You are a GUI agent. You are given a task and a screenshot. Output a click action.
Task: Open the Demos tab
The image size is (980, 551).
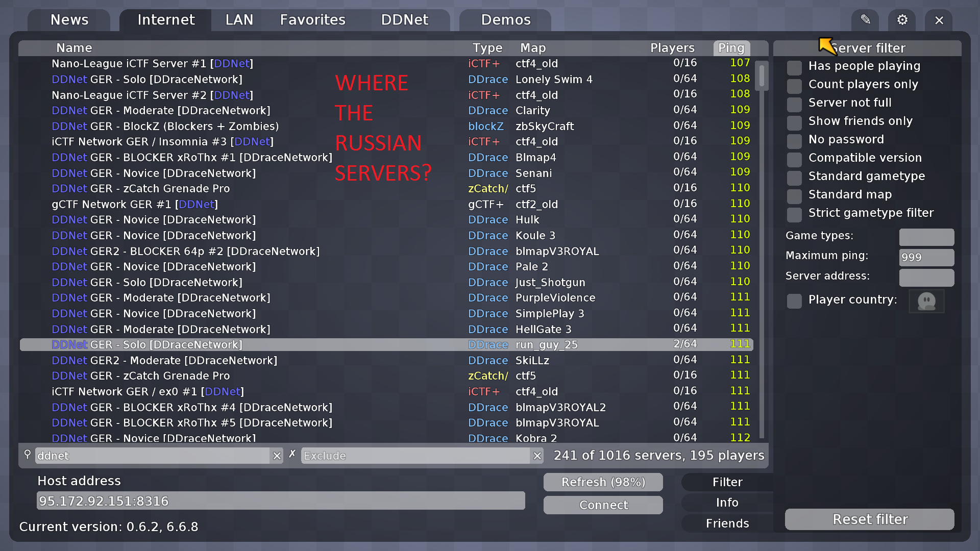505,20
